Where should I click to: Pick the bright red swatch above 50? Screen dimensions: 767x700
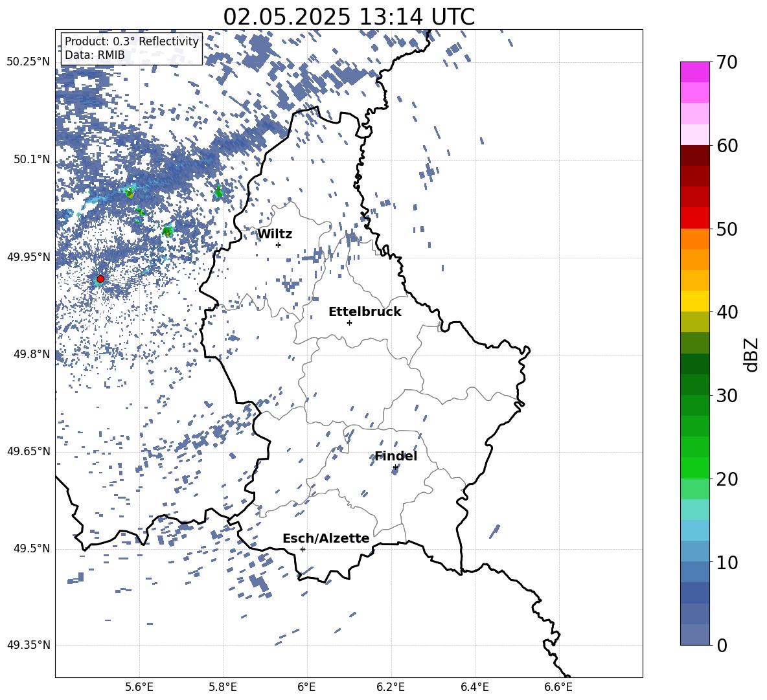(x=694, y=218)
